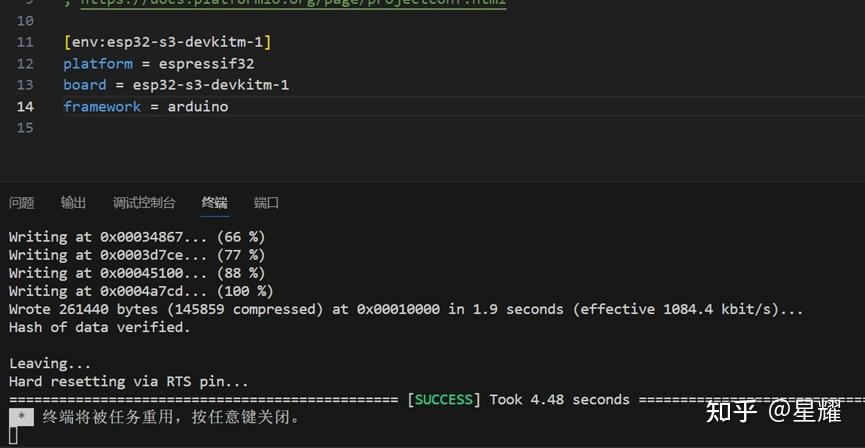This screenshot has height=448, width=865.
Task: Open the 问题 (Problems) panel tab
Action: (21, 203)
